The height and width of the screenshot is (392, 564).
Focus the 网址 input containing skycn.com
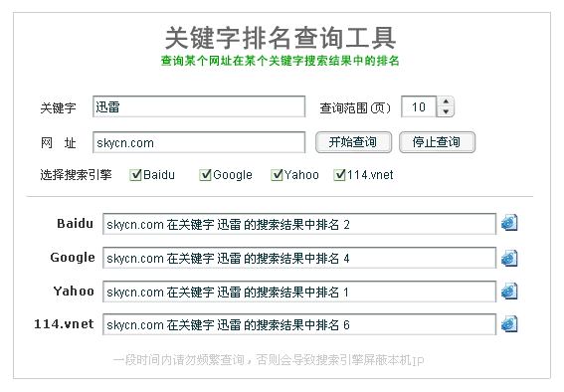[199, 142]
